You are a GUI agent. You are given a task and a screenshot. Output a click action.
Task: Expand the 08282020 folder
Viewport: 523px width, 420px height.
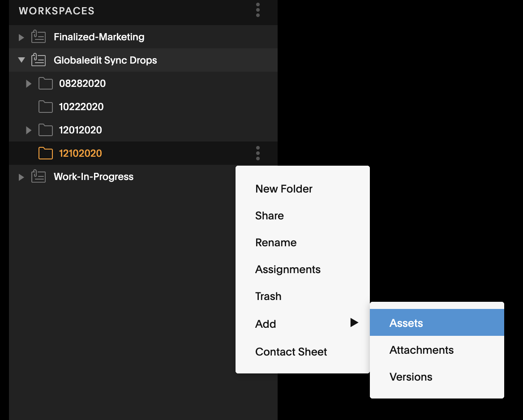tap(29, 84)
